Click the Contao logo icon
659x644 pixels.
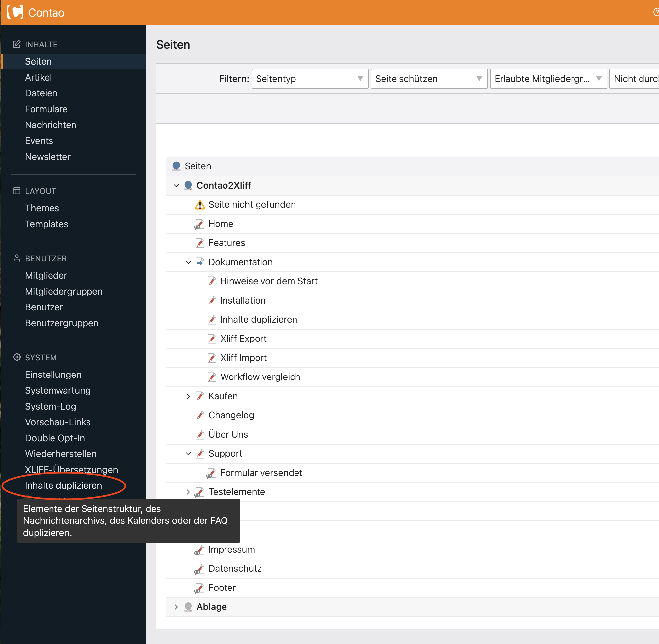coord(16,12)
